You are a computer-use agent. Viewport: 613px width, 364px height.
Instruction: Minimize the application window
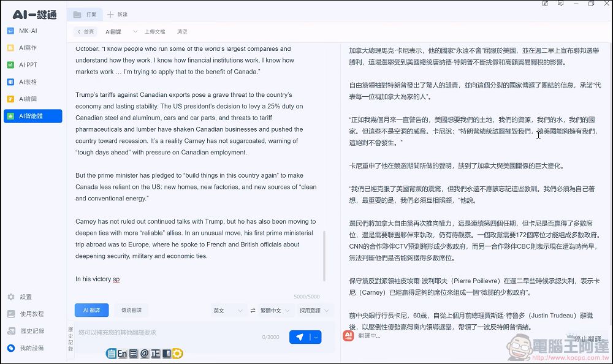pyautogui.click(x=576, y=4)
